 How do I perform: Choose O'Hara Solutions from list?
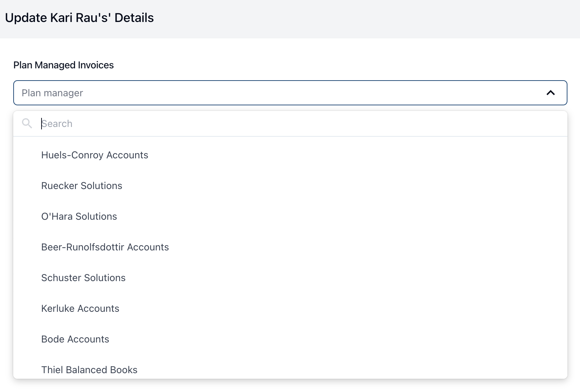click(290, 217)
